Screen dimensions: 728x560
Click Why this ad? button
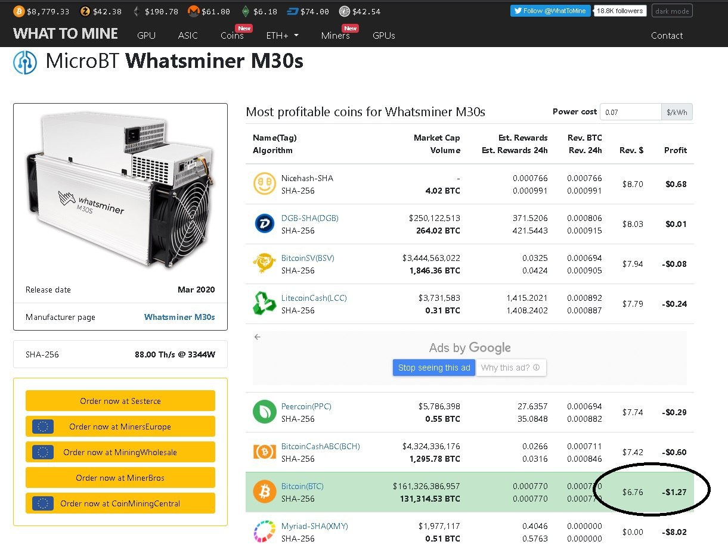[x=510, y=368]
